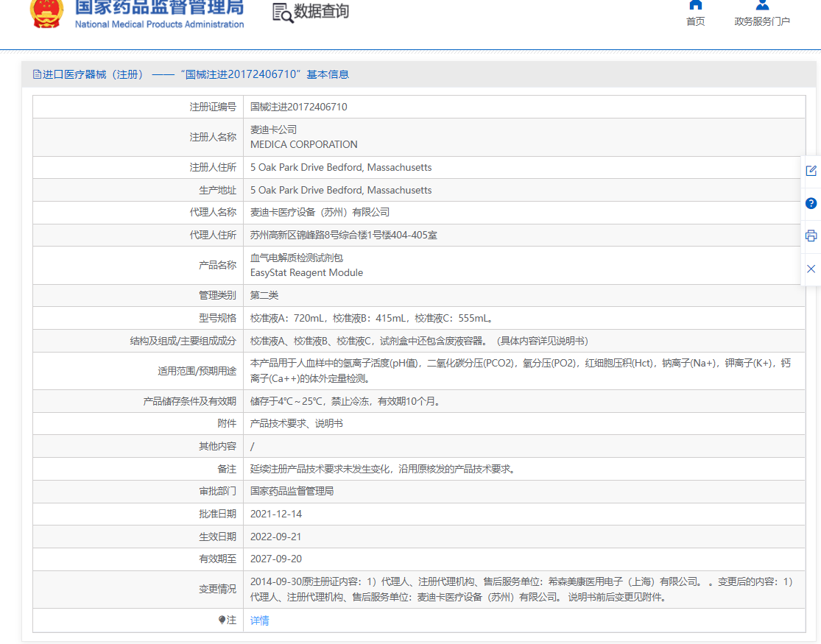Click effective date 2022-09-21

point(276,537)
